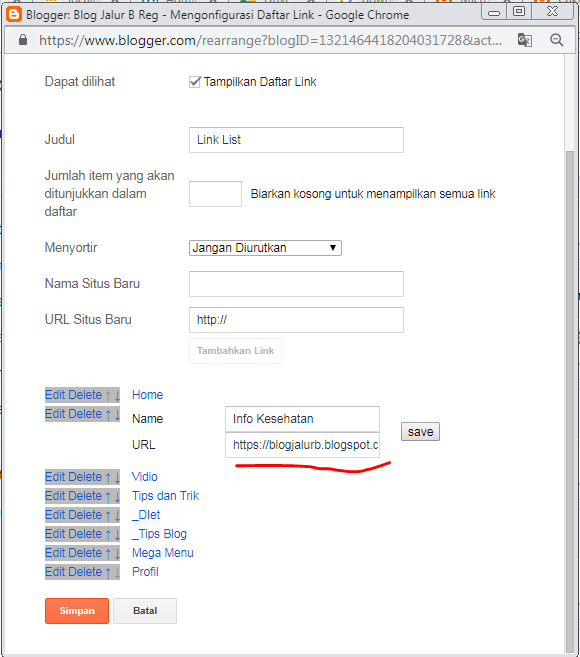Move _DIet down with its down arrow
This screenshot has width=580, height=657.
tap(117, 515)
